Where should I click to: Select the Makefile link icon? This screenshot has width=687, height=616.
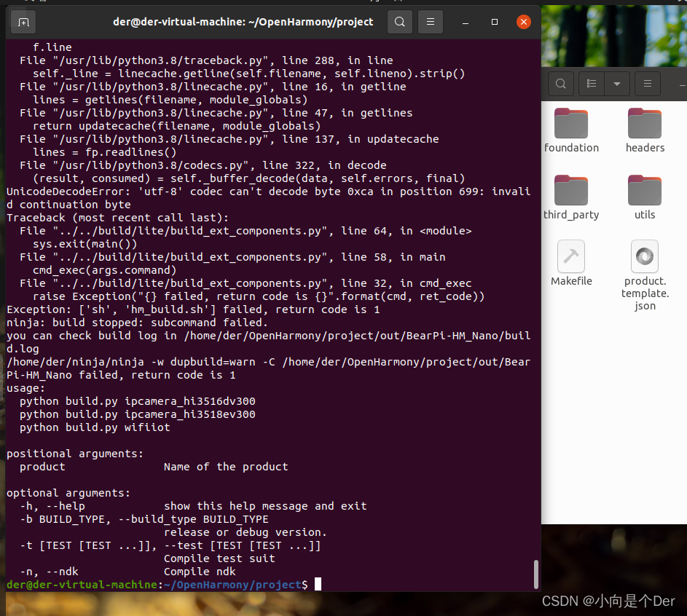(571, 256)
